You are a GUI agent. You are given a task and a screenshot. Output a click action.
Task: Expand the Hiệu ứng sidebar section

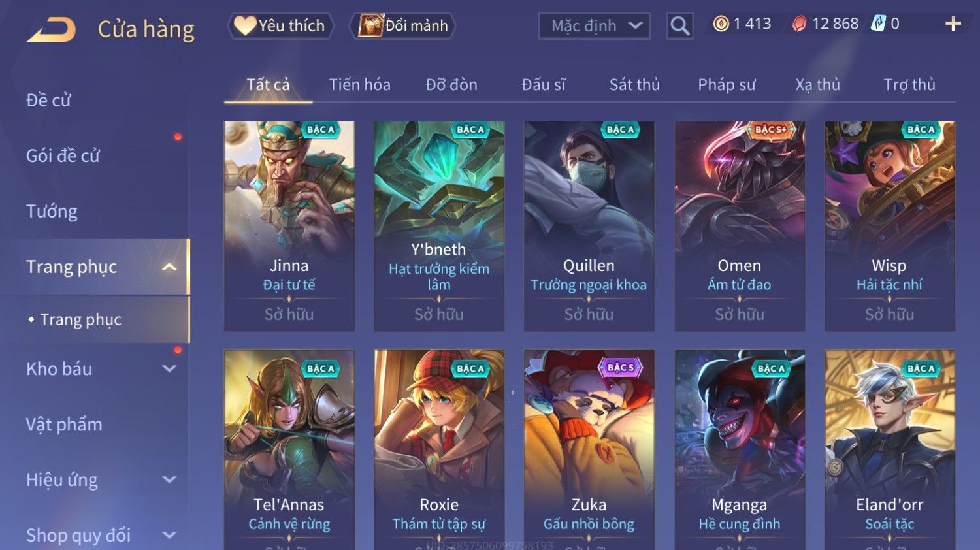169,479
